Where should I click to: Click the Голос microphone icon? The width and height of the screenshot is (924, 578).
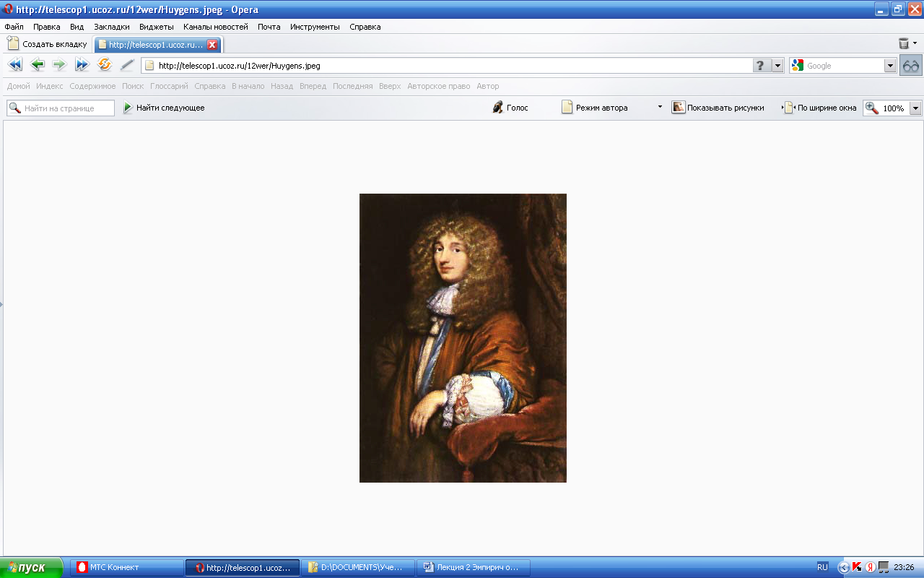click(497, 108)
